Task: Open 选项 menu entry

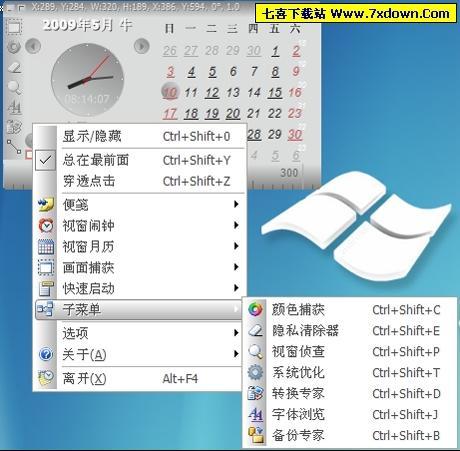Action: [139, 333]
